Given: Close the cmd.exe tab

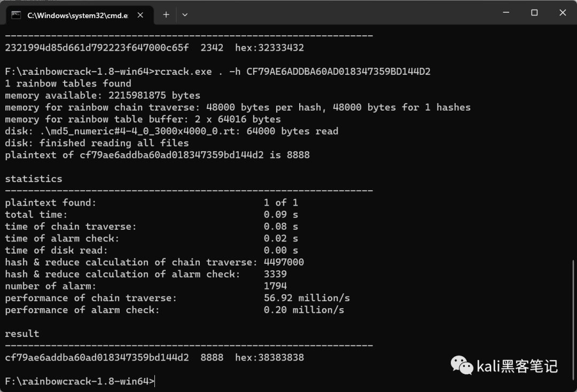Looking at the screenshot, I should point(140,15).
